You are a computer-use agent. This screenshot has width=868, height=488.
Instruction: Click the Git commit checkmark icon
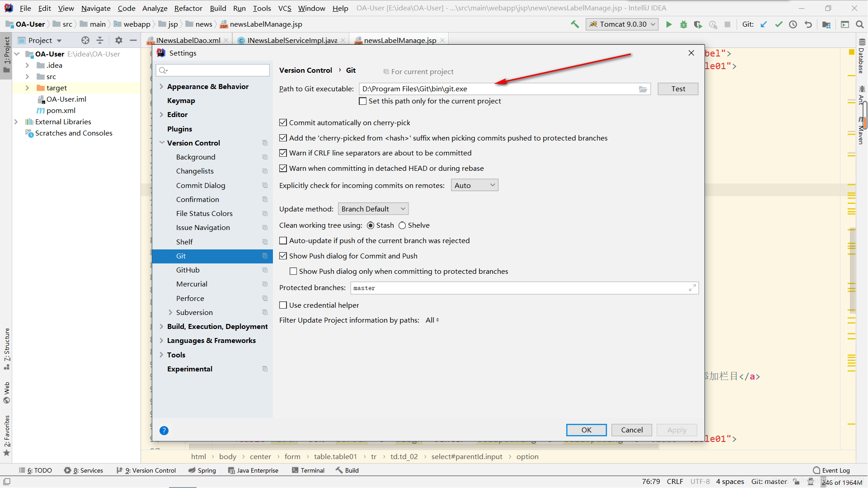click(779, 24)
